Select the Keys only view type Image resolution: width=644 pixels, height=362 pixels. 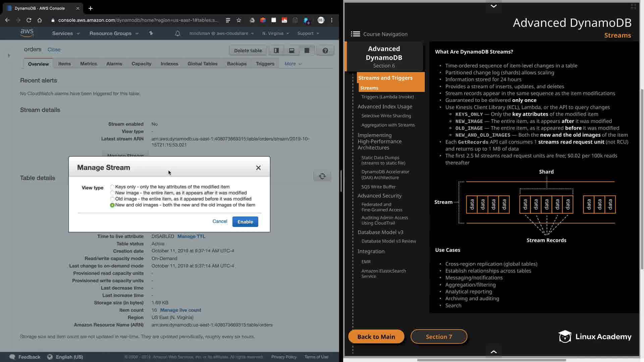[112, 187]
